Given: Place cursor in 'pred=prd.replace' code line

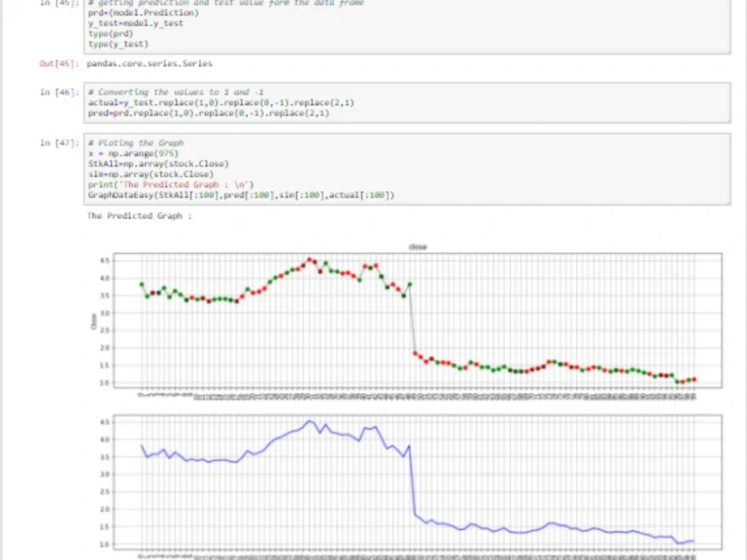Looking at the screenshot, I should pyautogui.click(x=208, y=113).
